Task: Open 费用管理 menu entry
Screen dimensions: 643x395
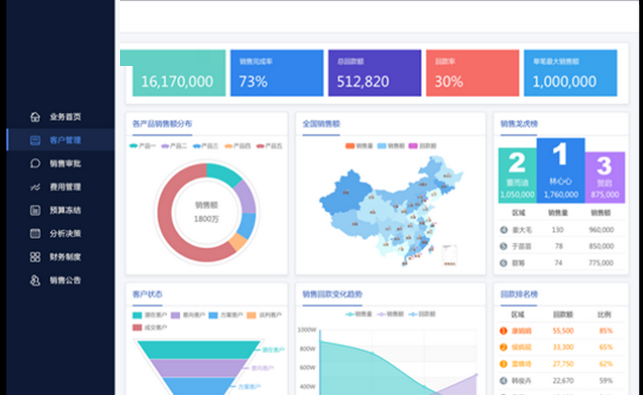Action: tap(65, 187)
